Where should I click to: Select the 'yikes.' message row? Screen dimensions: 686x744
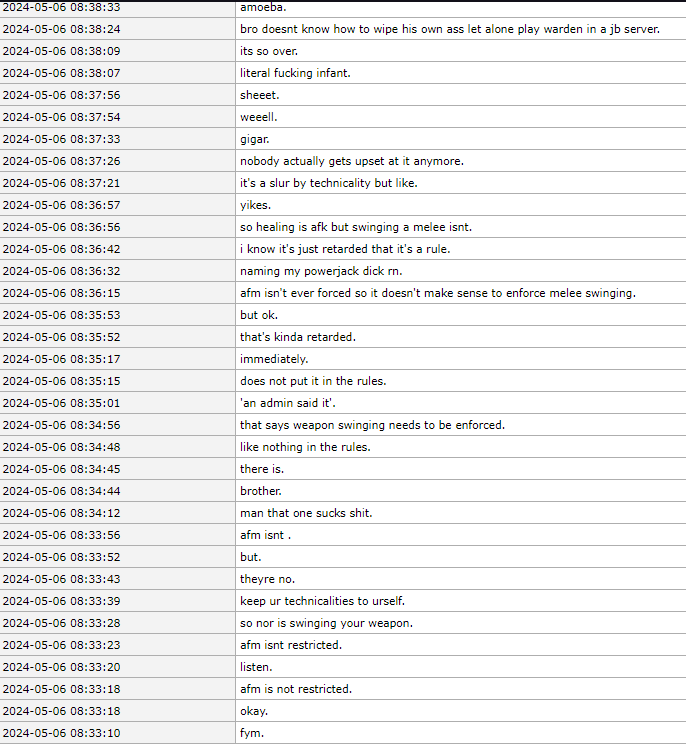coord(255,205)
